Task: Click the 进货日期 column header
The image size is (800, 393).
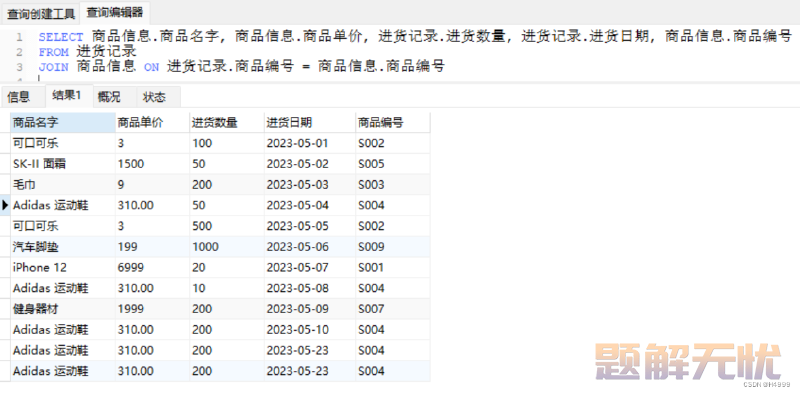Action: click(x=310, y=122)
